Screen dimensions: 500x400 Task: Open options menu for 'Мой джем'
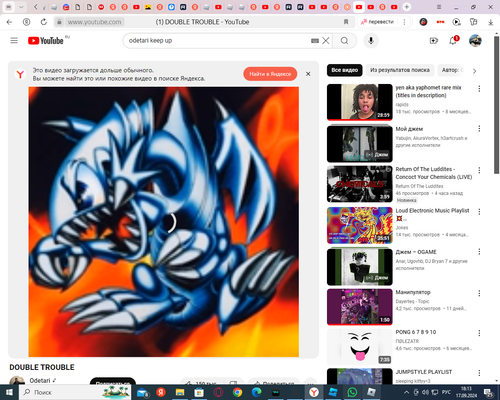[x=479, y=129]
